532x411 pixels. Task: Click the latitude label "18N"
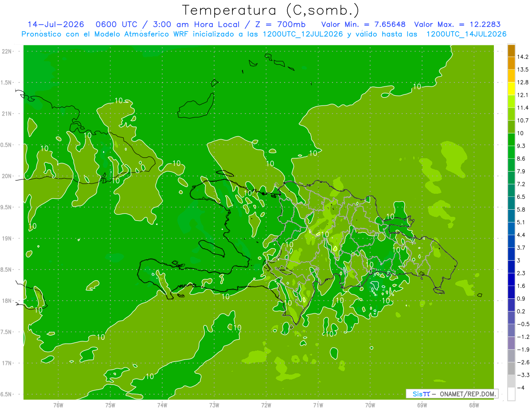7,301
